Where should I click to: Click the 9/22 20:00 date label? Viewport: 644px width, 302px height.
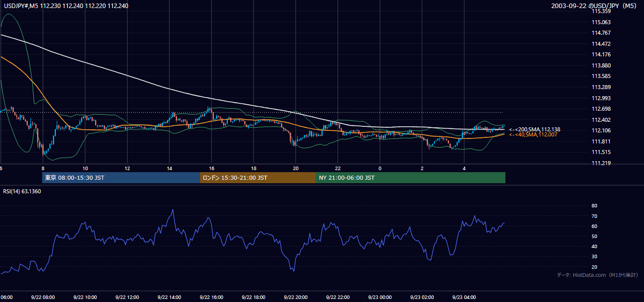point(295,297)
